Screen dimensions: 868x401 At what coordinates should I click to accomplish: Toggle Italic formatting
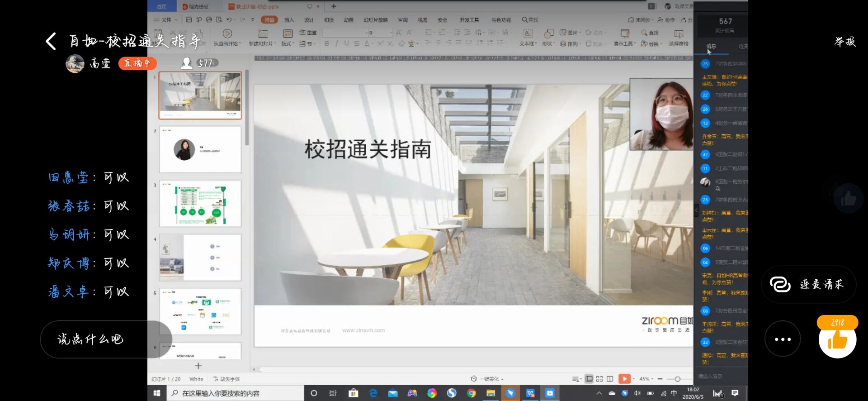click(x=336, y=43)
